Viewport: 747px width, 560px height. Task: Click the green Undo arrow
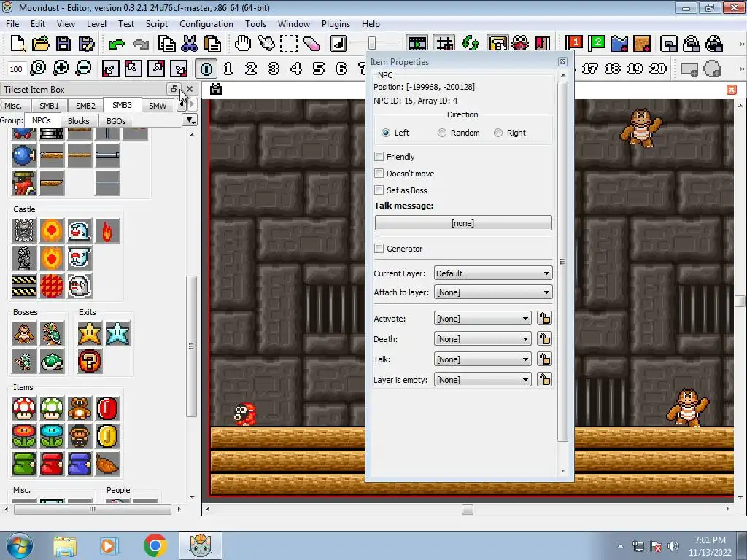116,44
